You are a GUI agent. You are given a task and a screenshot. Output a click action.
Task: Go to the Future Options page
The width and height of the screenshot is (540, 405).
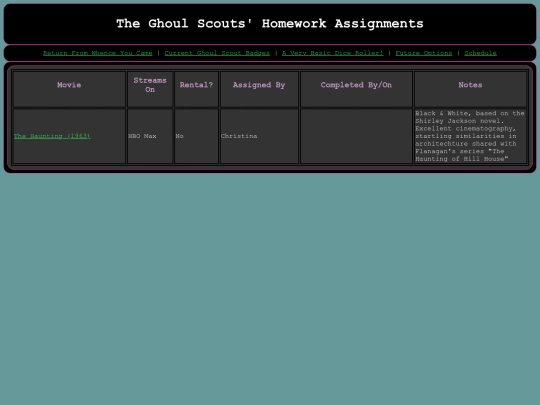(424, 53)
